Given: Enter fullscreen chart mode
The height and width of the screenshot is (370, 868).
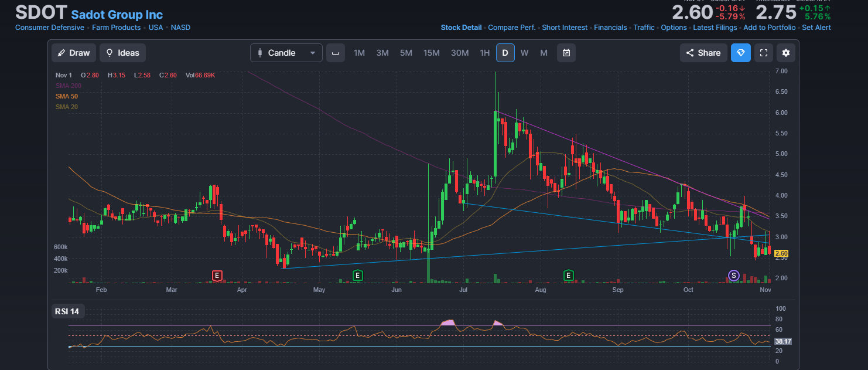Looking at the screenshot, I should pyautogui.click(x=763, y=53).
